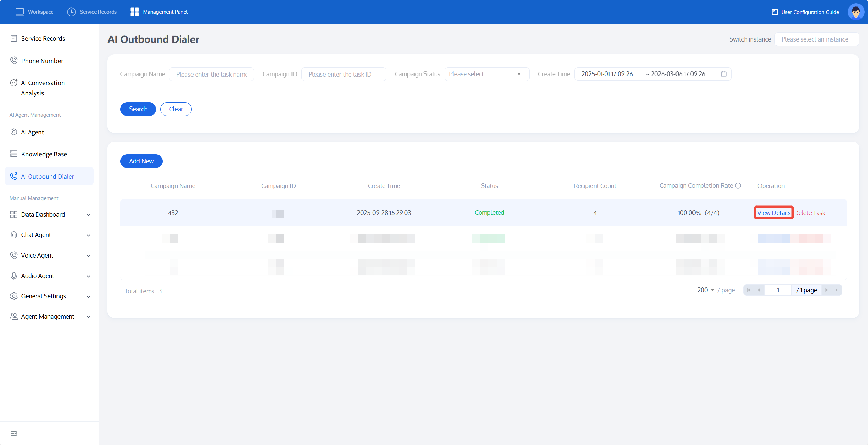Collapse sidebar using bottom menu icon
Image resolution: width=868 pixels, height=445 pixels.
click(x=14, y=433)
